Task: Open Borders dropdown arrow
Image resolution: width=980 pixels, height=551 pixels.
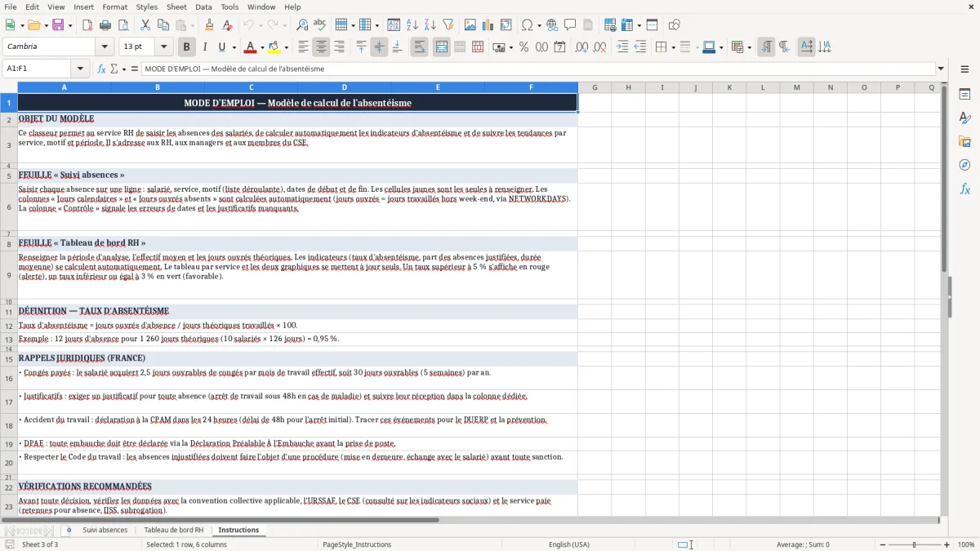Action: coord(673,47)
